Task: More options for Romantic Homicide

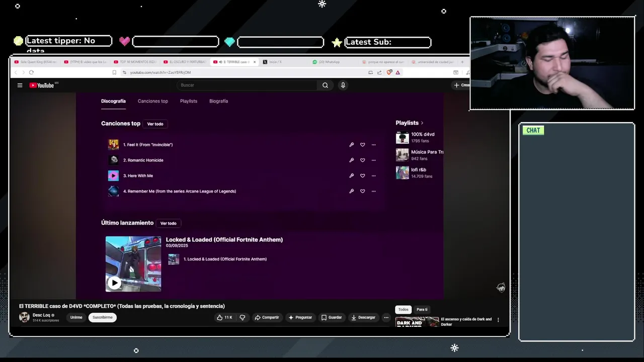Action: [373, 160]
